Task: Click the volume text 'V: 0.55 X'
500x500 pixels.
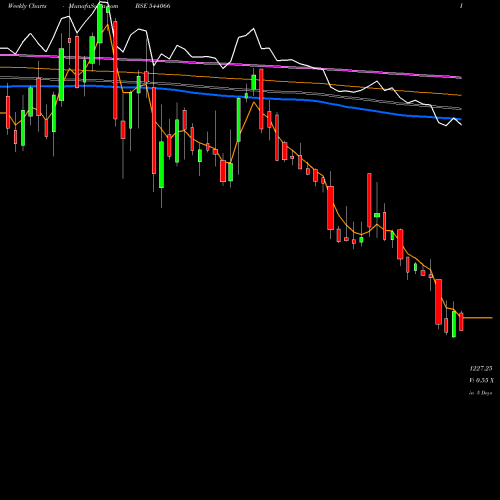Action: pyautogui.click(x=481, y=380)
